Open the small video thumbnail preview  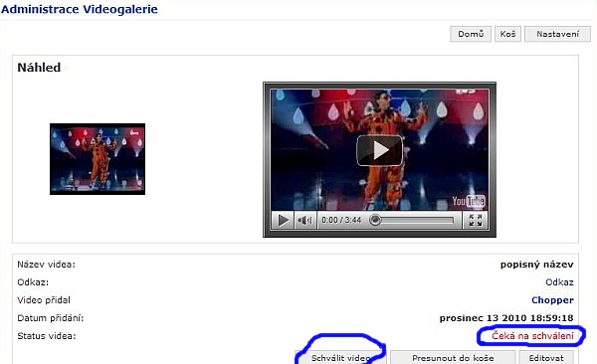pos(98,159)
